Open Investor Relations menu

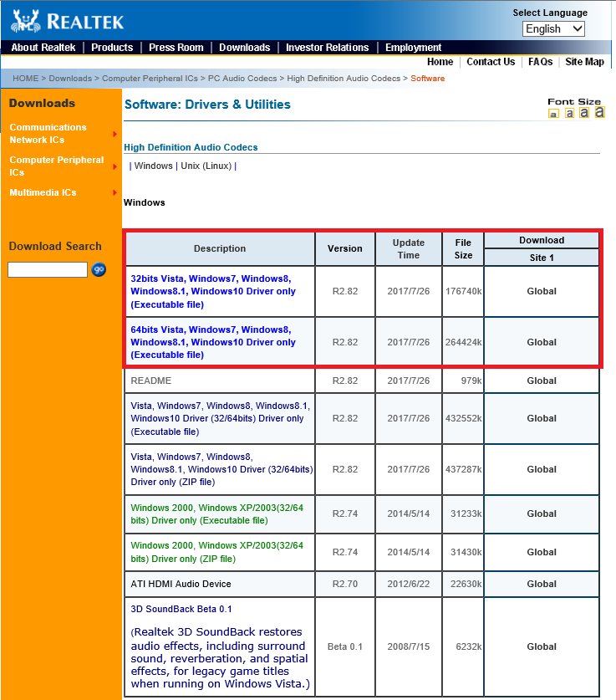(x=327, y=48)
